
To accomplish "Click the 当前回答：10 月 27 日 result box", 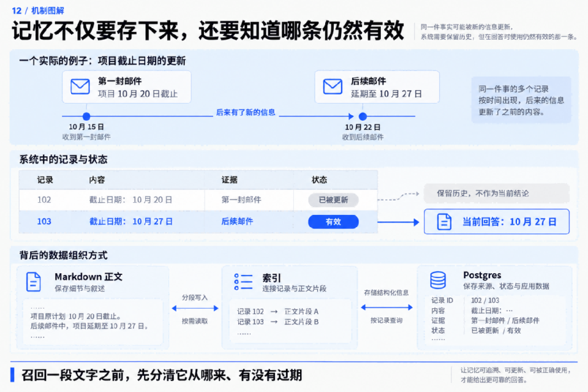I will tap(497, 222).
